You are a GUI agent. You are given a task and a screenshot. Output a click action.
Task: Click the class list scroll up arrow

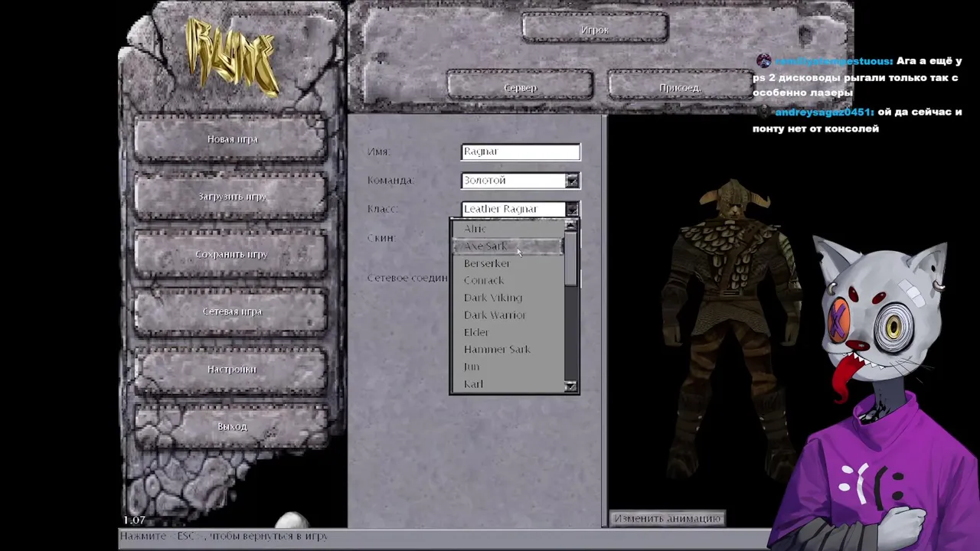pos(571,226)
